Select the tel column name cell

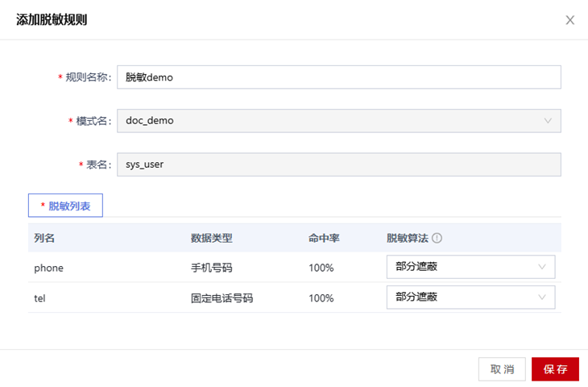click(39, 298)
